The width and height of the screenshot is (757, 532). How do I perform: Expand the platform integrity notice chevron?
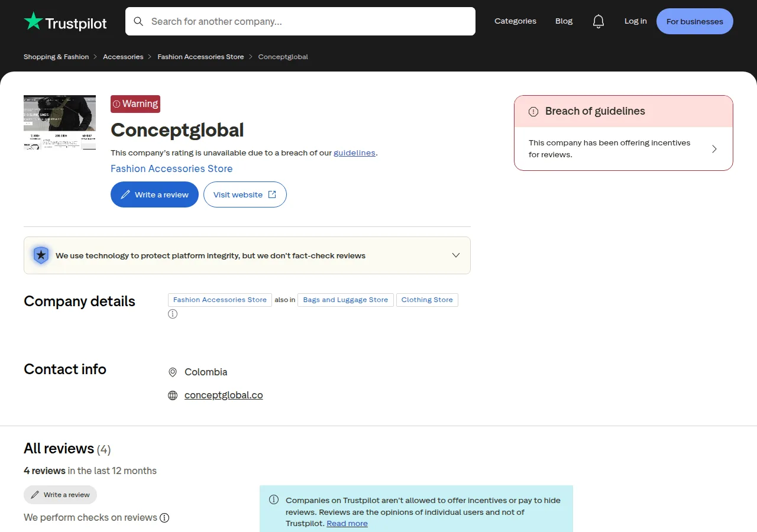click(x=456, y=255)
